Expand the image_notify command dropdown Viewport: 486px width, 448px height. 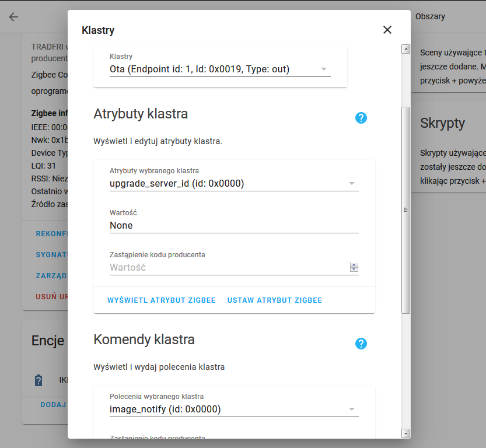pyautogui.click(x=234, y=409)
